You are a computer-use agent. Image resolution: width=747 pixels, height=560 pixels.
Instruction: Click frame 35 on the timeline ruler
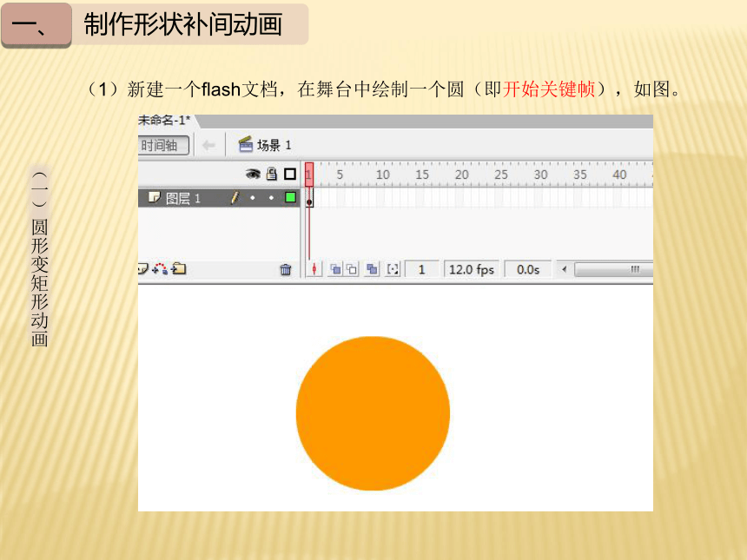(x=579, y=175)
